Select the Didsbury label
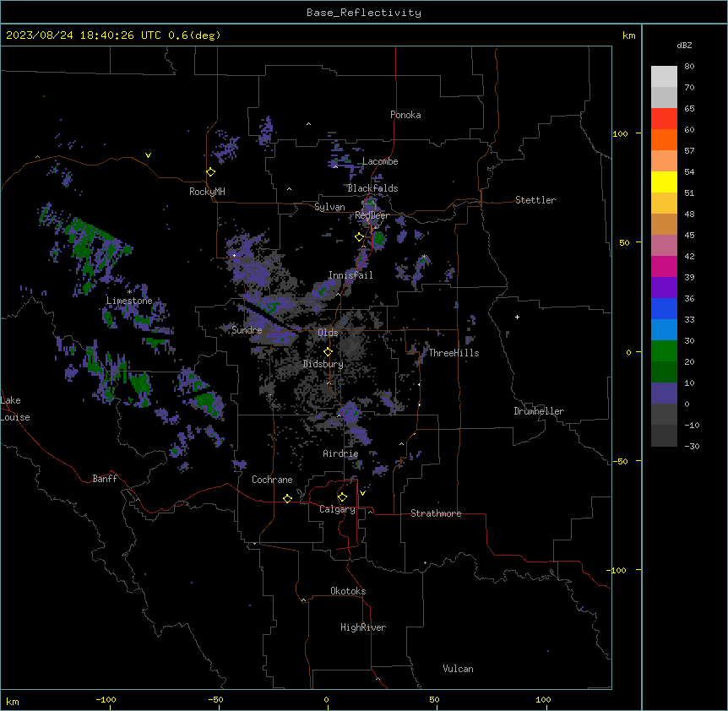 (x=323, y=364)
